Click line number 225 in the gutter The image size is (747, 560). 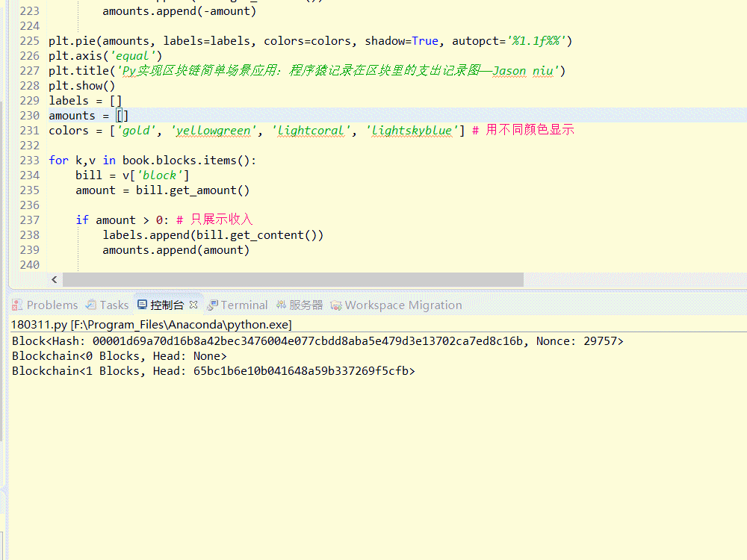click(x=30, y=41)
